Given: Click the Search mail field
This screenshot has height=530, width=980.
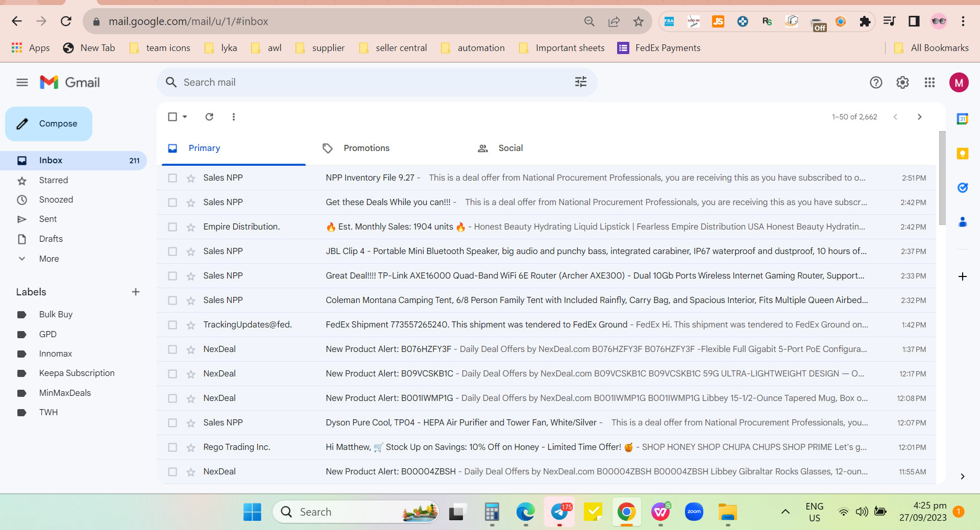Looking at the screenshot, I should 377,82.
